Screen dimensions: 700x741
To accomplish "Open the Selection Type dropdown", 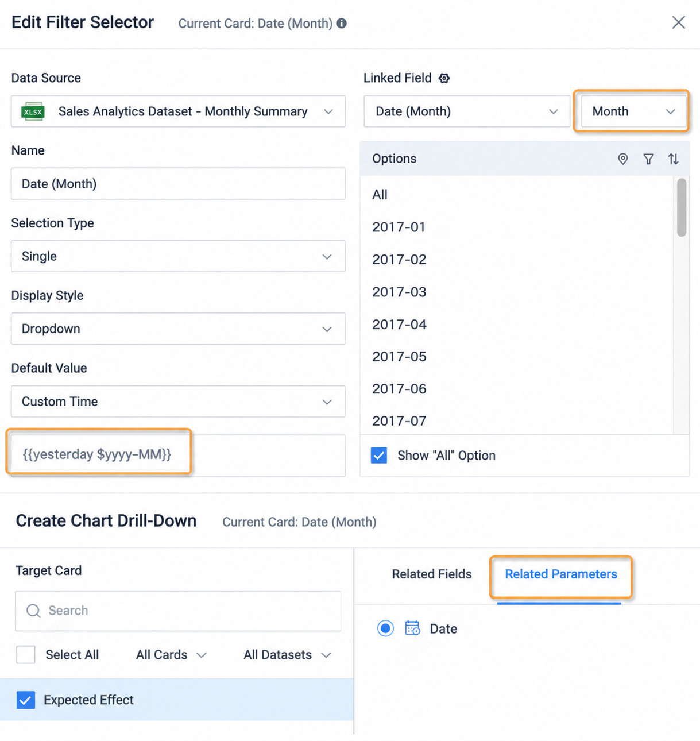I will [x=178, y=256].
